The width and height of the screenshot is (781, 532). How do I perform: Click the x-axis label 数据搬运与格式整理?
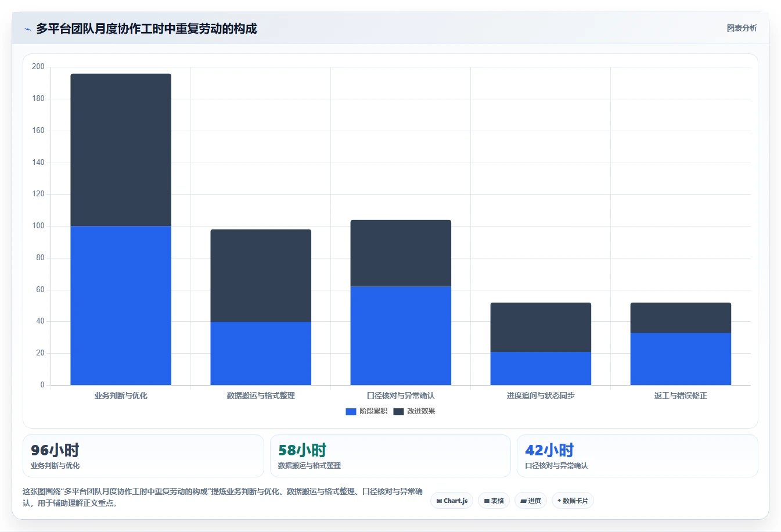(x=261, y=396)
